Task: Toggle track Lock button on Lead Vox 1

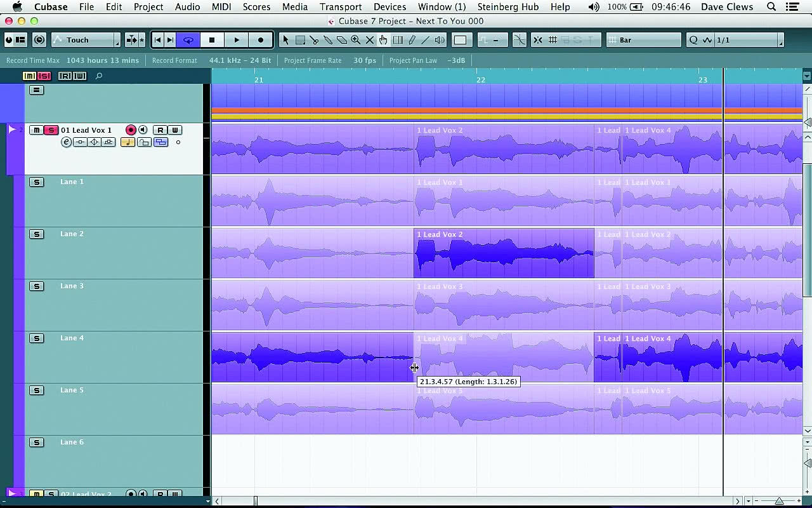Action: coord(145,142)
